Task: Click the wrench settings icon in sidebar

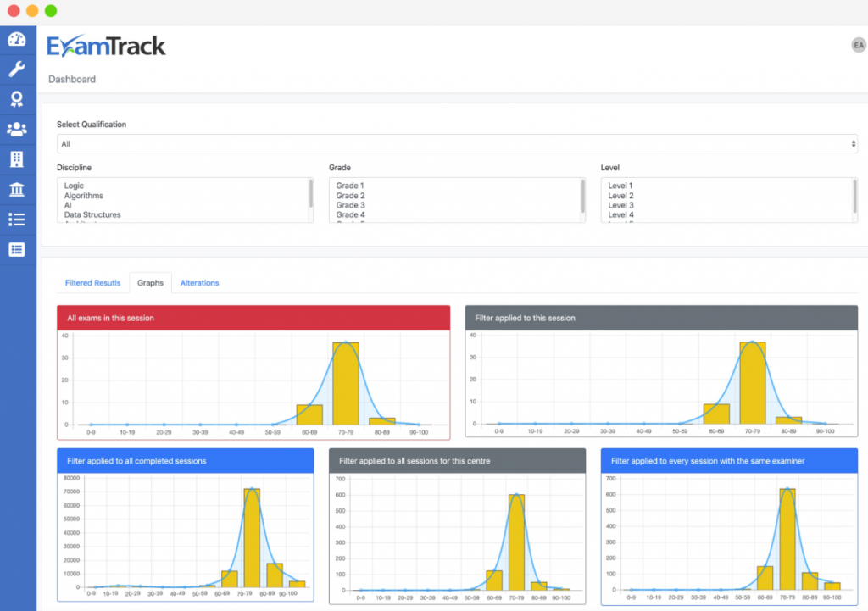Action: click(x=17, y=69)
